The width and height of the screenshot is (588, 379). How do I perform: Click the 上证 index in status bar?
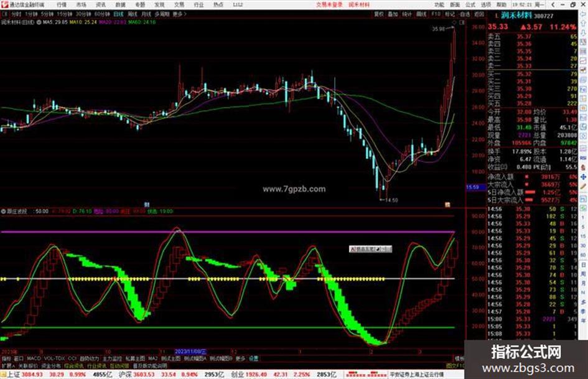pos(14,375)
